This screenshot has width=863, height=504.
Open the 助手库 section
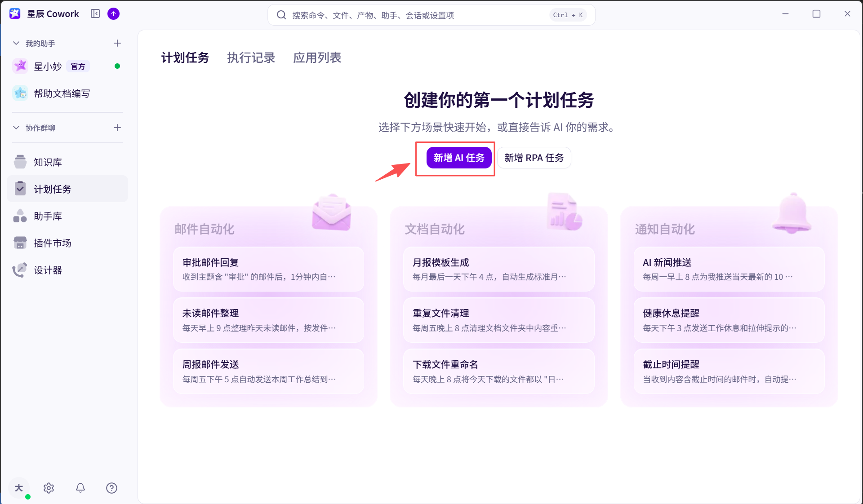point(67,216)
